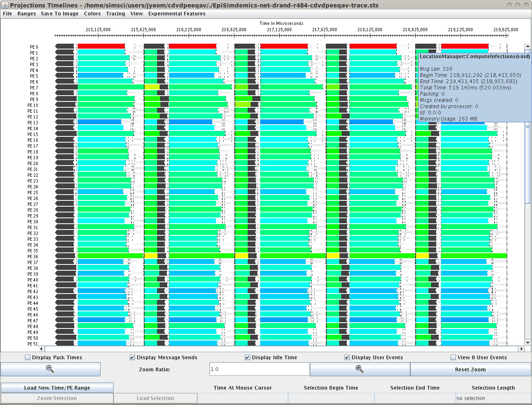Open the File menu
The height and width of the screenshot is (405, 532).
pyautogui.click(x=7, y=14)
